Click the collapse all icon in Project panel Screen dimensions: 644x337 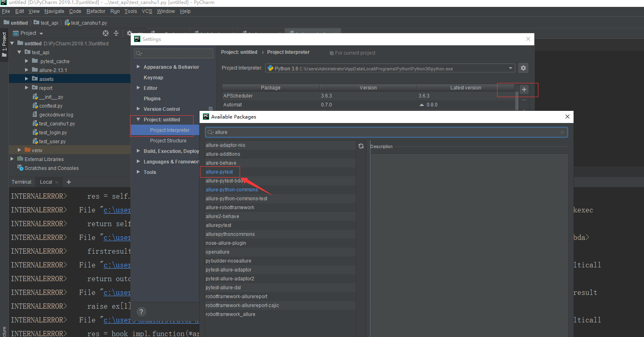point(116,33)
